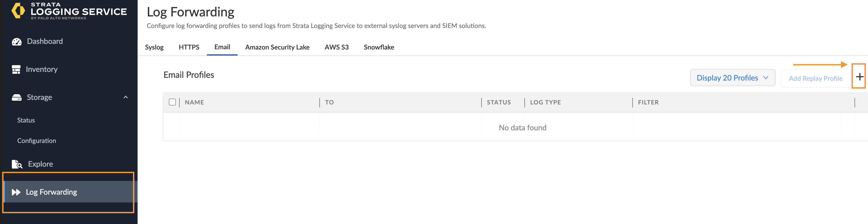Screen dimensions: 868x224
Task: Open the Amazon Security Lake tab
Action: pyautogui.click(x=277, y=47)
